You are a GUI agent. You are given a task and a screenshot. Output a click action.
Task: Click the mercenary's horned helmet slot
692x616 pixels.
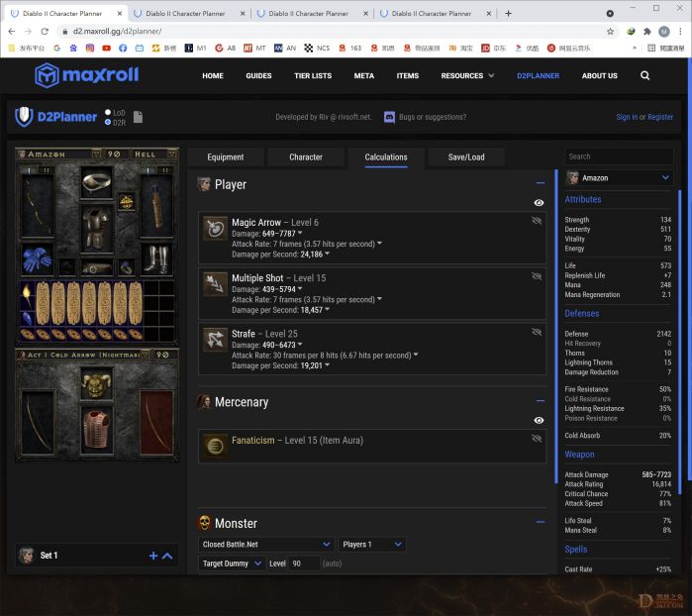tap(97, 384)
